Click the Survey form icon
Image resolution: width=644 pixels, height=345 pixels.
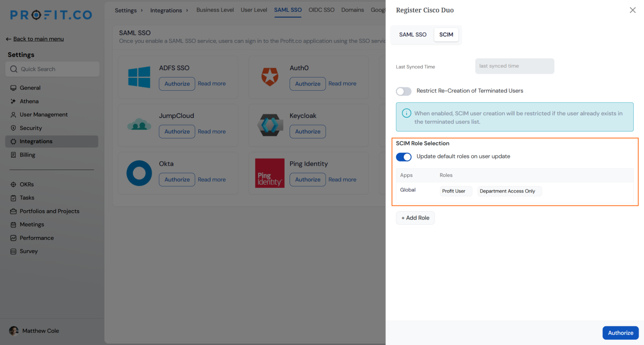13,251
